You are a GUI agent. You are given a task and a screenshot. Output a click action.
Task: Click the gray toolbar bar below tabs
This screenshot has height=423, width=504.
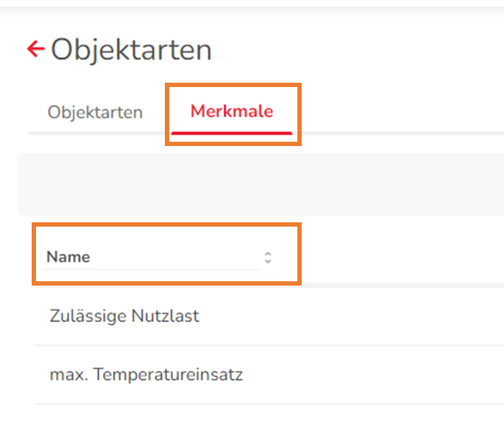[x=259, y=184]
